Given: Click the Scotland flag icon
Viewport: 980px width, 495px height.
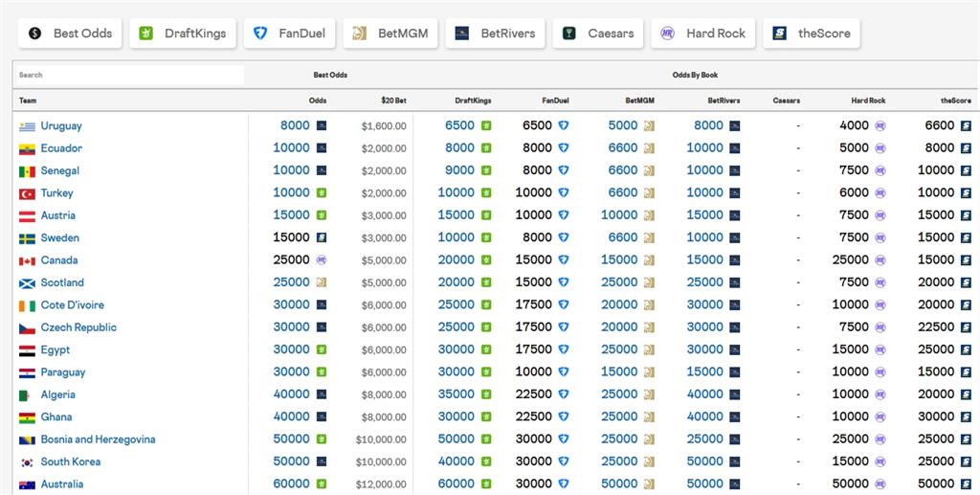Looking at the screenshot, I should click(27, 283).
